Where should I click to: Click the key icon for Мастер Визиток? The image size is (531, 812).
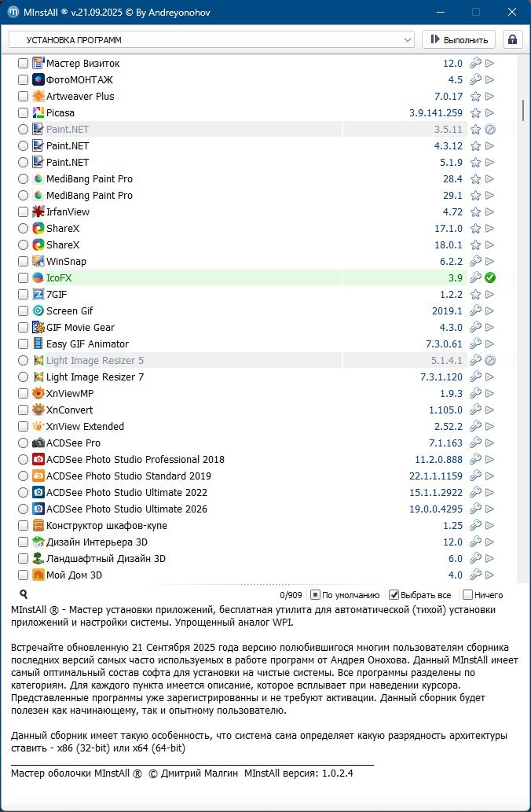click(x=475, y=64)
